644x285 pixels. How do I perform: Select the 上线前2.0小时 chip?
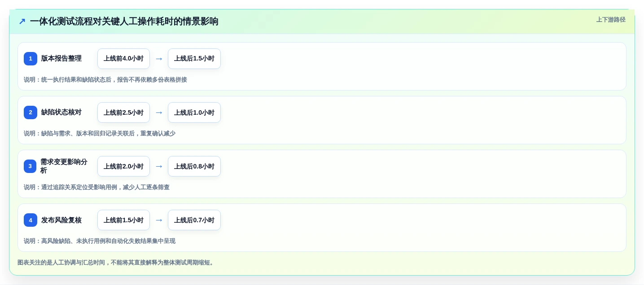coord(123,166)
